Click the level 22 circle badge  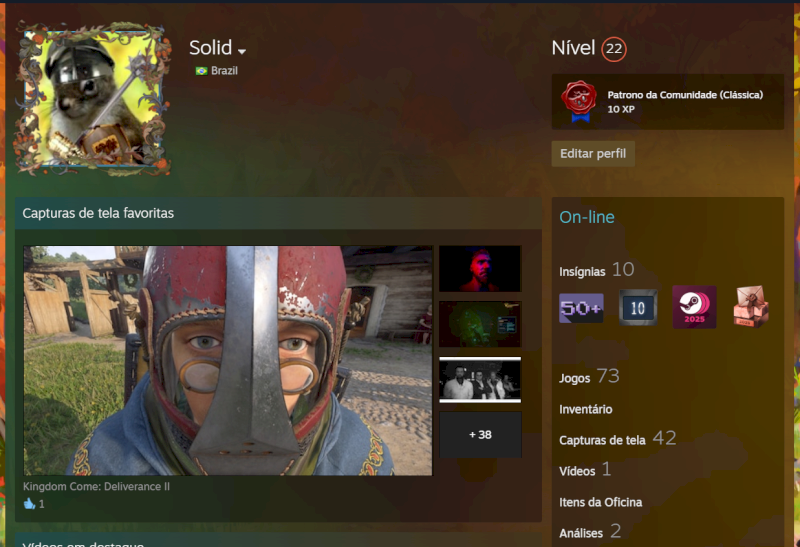click(614, 49)
